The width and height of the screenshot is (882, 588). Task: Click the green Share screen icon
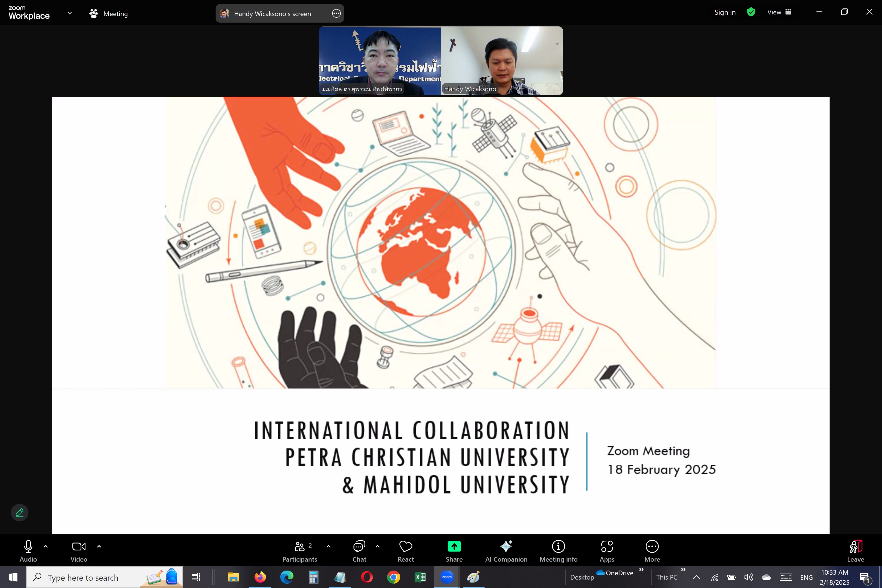point(454,546)
